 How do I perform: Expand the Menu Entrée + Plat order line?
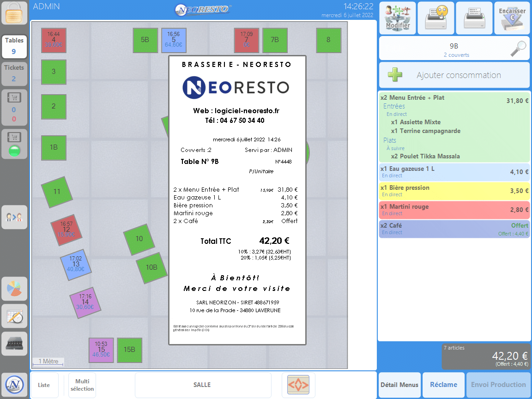[x=454, y=98]
